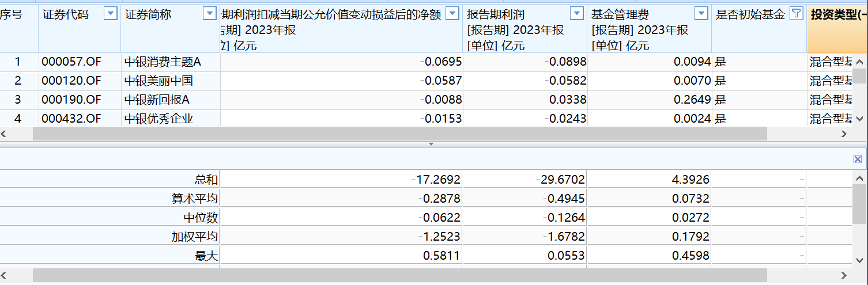Collapse the splitter arrow above summary panel
Image resolution: width=868 pixels, height=285 pixels.
[431, 144]
